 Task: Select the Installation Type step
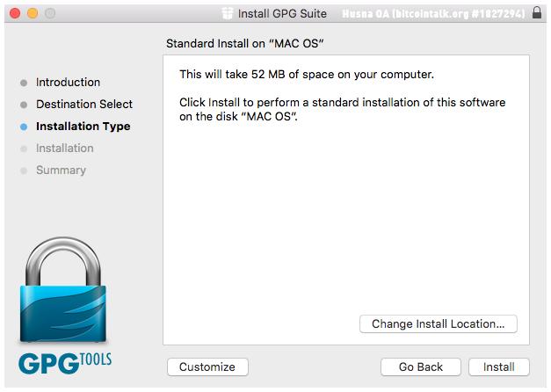coord(83,127)
